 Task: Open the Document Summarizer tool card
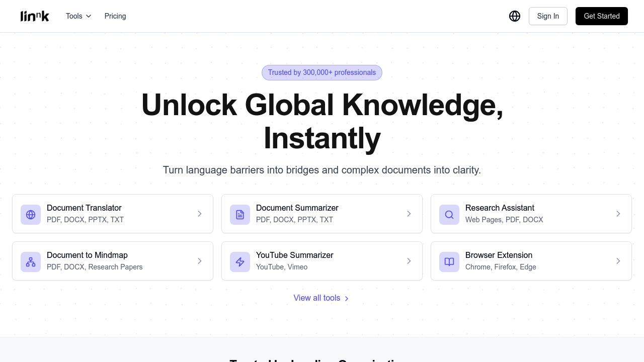(322, 214)
